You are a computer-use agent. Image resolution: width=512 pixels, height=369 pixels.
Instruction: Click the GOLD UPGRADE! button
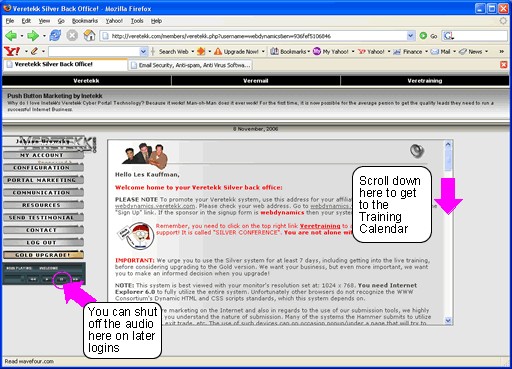[x=43, y=255]
